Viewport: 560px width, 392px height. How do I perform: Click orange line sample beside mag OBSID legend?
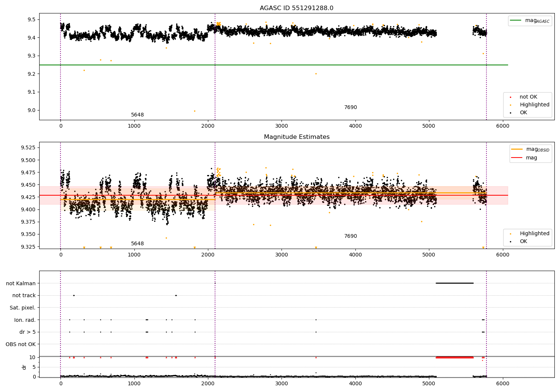[x=517, y=149]
